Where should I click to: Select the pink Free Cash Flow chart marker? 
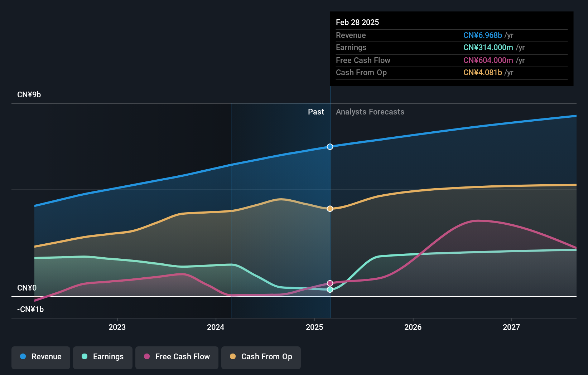pos(330,283)
